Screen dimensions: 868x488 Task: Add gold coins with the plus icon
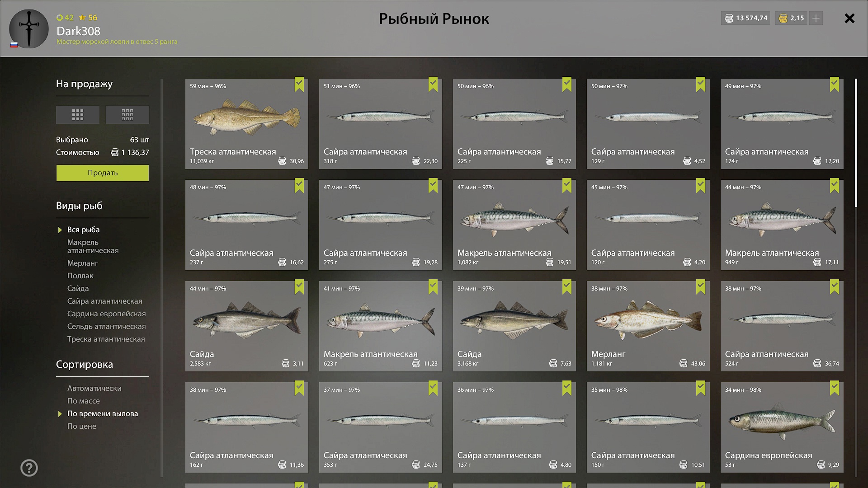pos(816,18)
